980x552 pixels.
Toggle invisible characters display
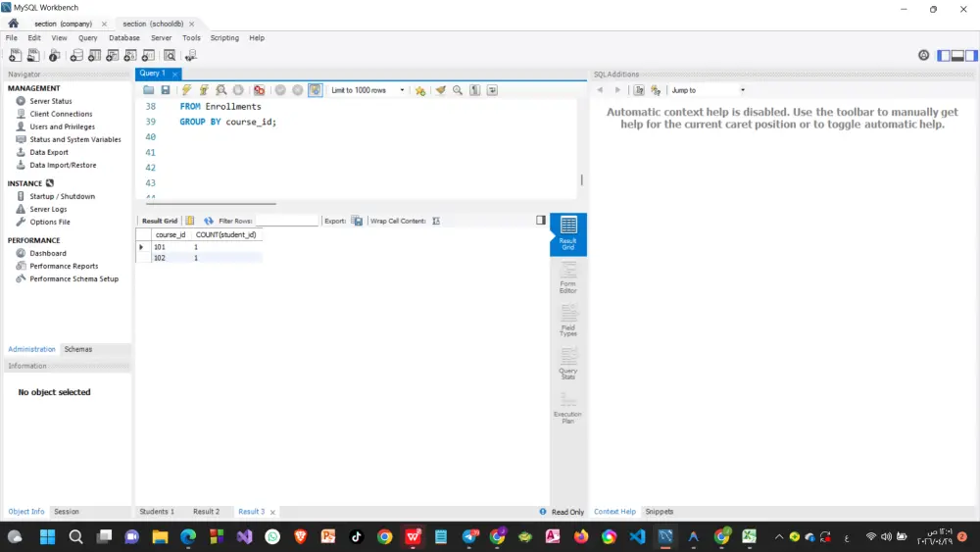(475, 90)
